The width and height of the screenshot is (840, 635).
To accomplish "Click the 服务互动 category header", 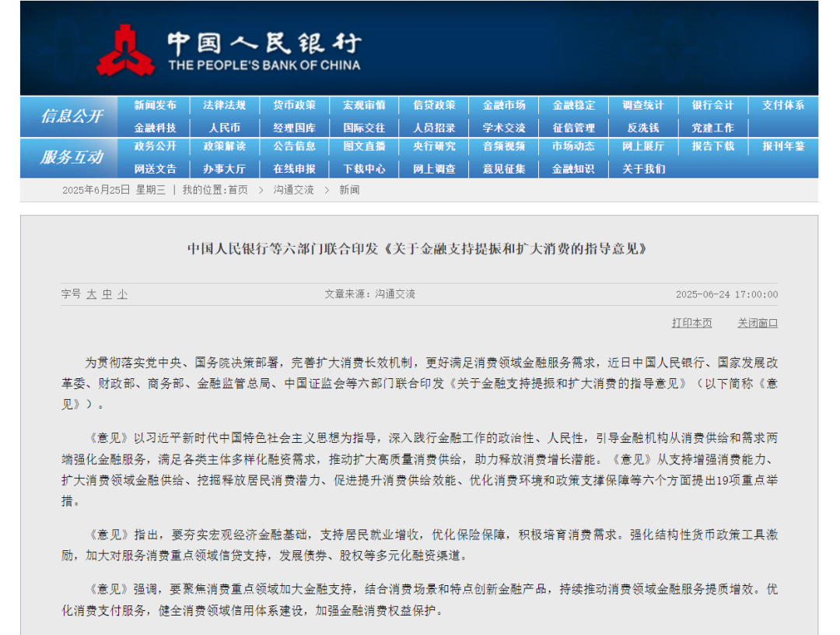I will (x=72, y=156).
